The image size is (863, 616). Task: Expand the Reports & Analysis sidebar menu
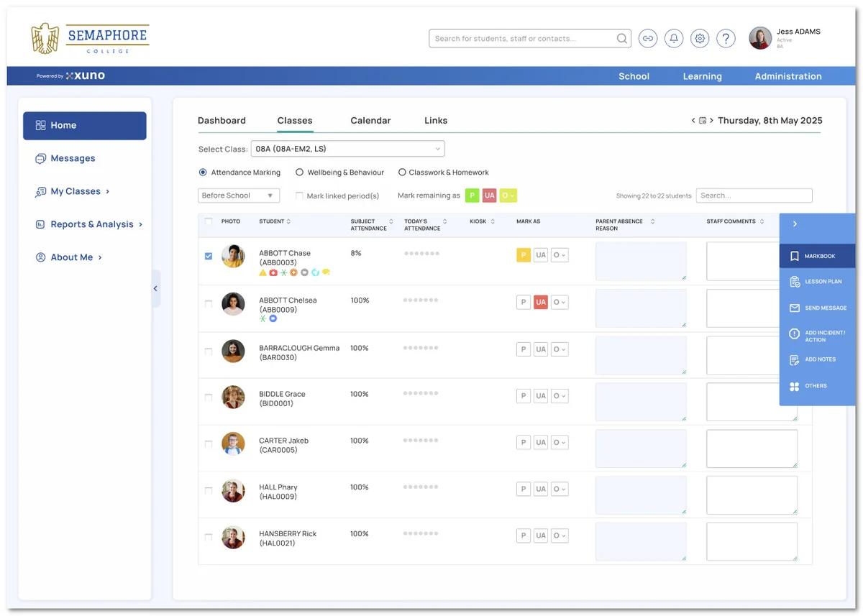pyautogui.click(x=91, y=224)
